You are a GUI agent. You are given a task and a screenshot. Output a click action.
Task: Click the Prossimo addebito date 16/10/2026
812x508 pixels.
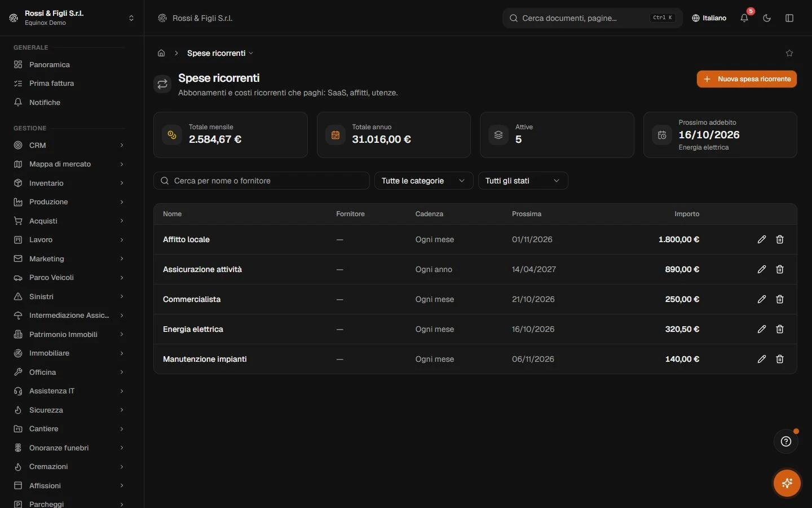pos(709,135)
